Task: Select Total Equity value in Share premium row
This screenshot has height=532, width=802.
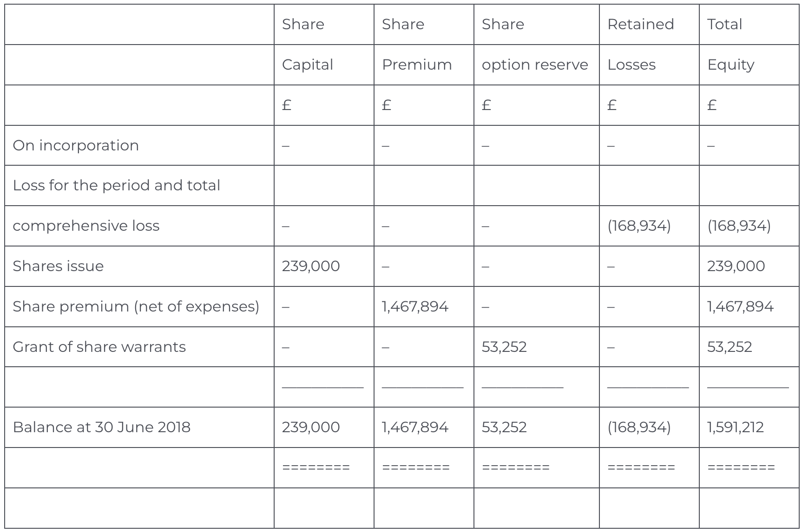Action: [740, 307]
